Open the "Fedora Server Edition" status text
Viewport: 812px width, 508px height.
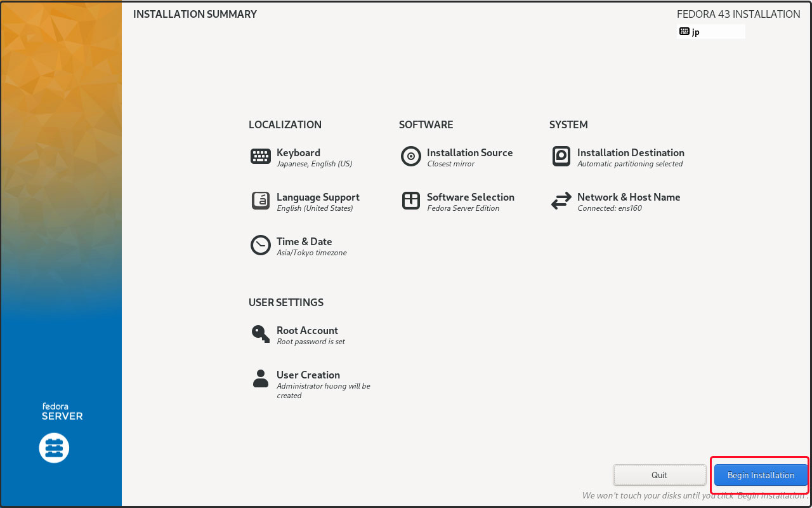click(x=463, y=208)
